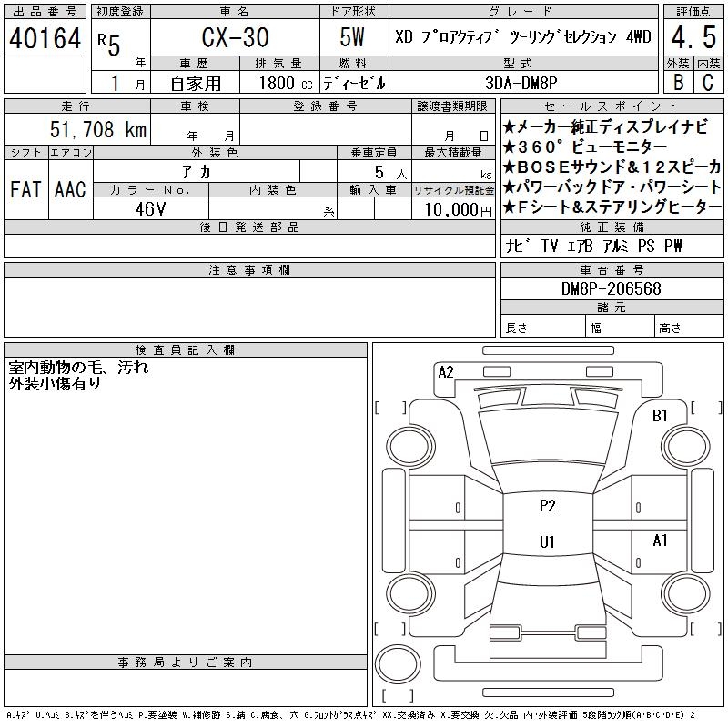The height and width of the screenshot is (728, 728).
Task: Click the mileage value 51,708 km
Action: pyautogui.click(x=95, y=130)
